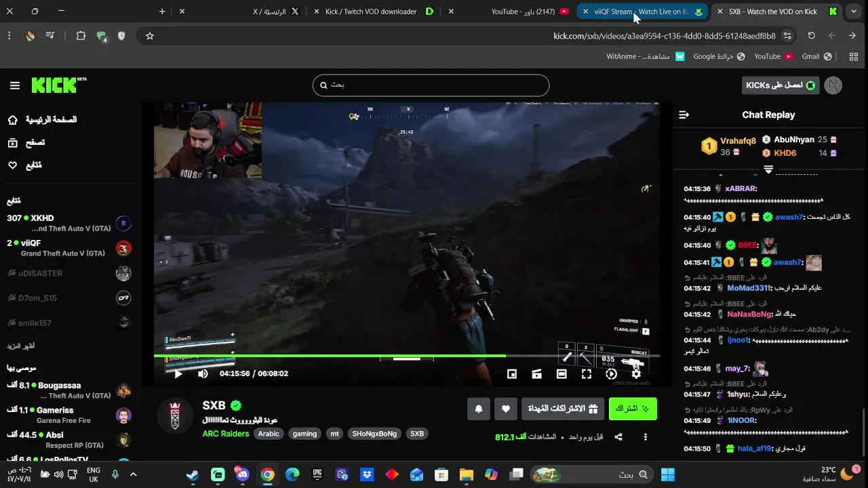
Task: Open top gifter Vrahafq8
Action: click(738, 141)
